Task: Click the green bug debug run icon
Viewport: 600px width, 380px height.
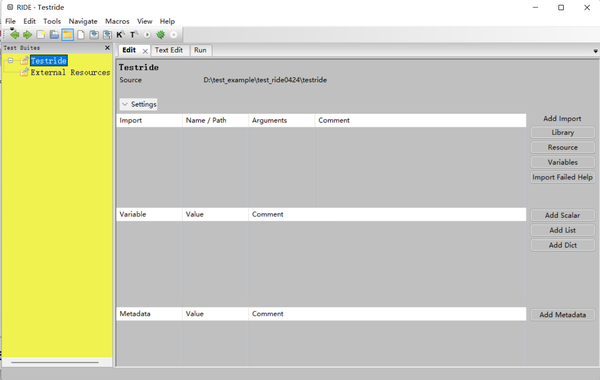Action: tap(160, 35)
